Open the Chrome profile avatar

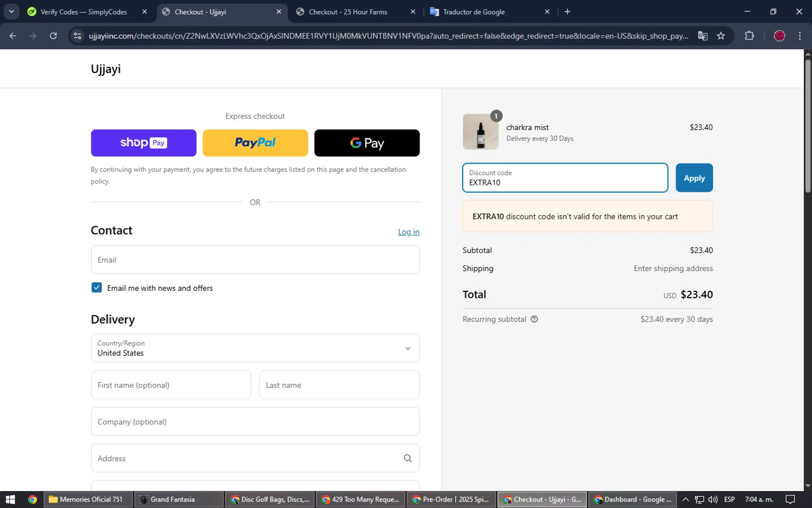[780, 36]
